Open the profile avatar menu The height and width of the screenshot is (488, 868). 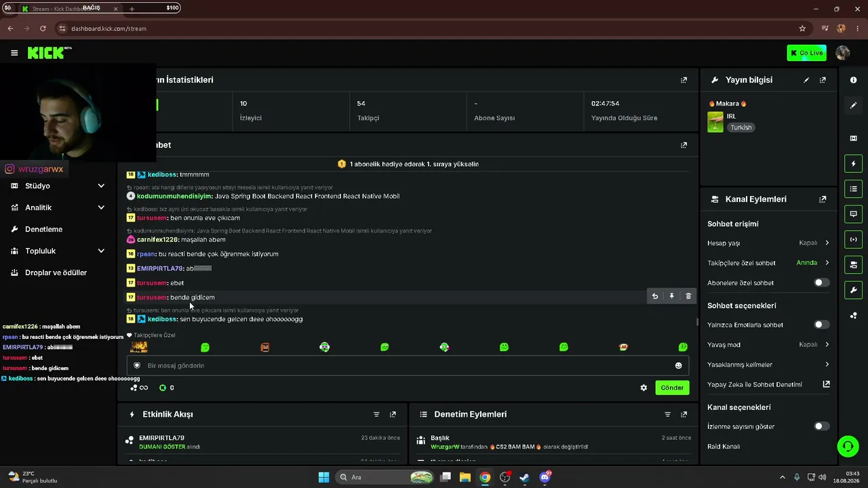pos(843,53)
